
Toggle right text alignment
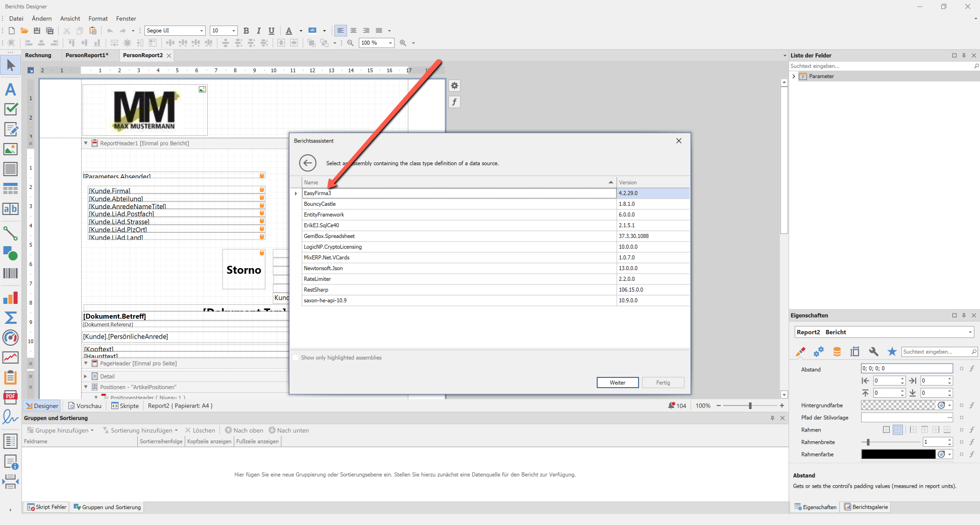point(366,31)
